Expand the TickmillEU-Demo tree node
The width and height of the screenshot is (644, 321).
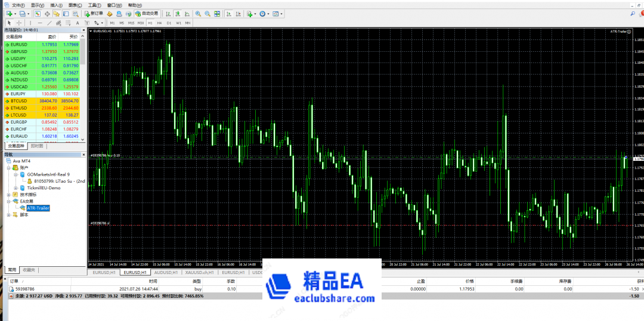tap(16, 188)
